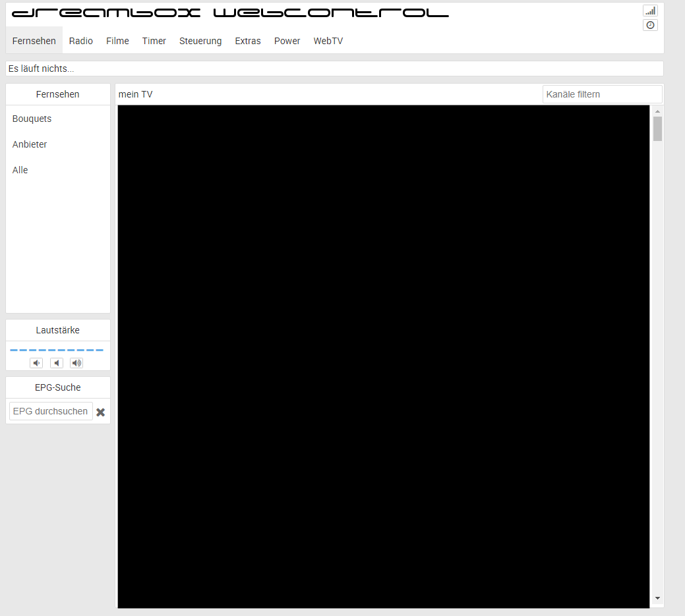685x616 pixels.
Task: Show Bouquets in the Fernsehen panel
Action: tap(32, 119)
